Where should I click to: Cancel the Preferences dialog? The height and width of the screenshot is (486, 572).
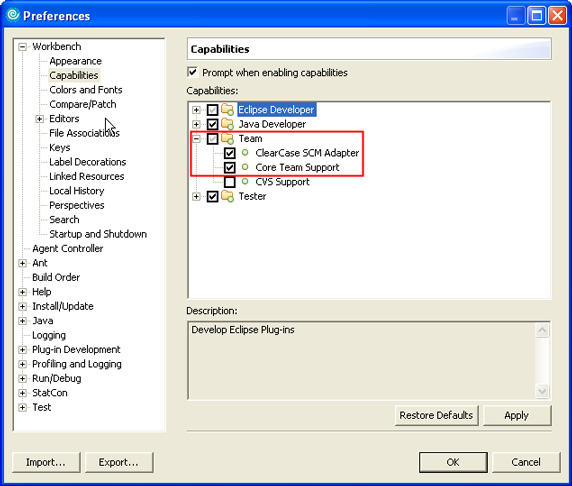tap(526, 462)
